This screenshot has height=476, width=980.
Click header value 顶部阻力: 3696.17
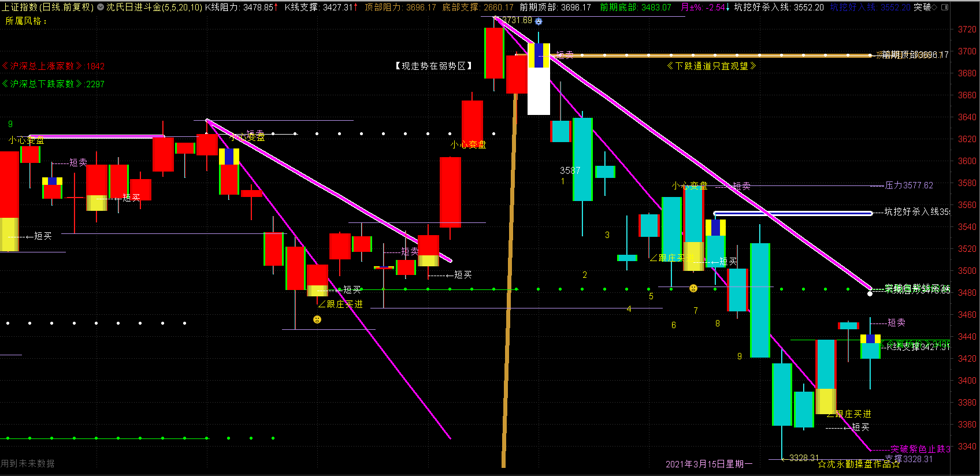(x=400, y=8)
